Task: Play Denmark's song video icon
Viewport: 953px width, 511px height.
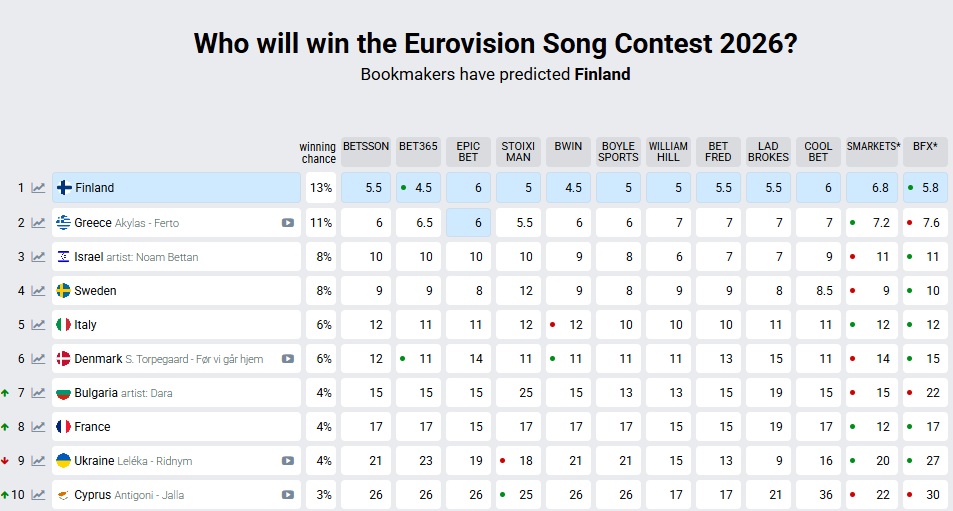Action: click(x=288, y=359)
